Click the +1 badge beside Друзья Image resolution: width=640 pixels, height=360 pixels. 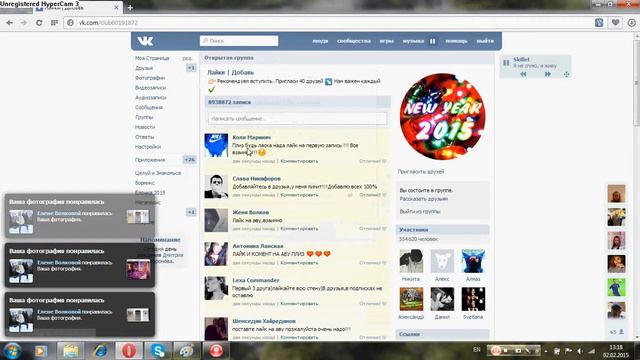[191, 68]
